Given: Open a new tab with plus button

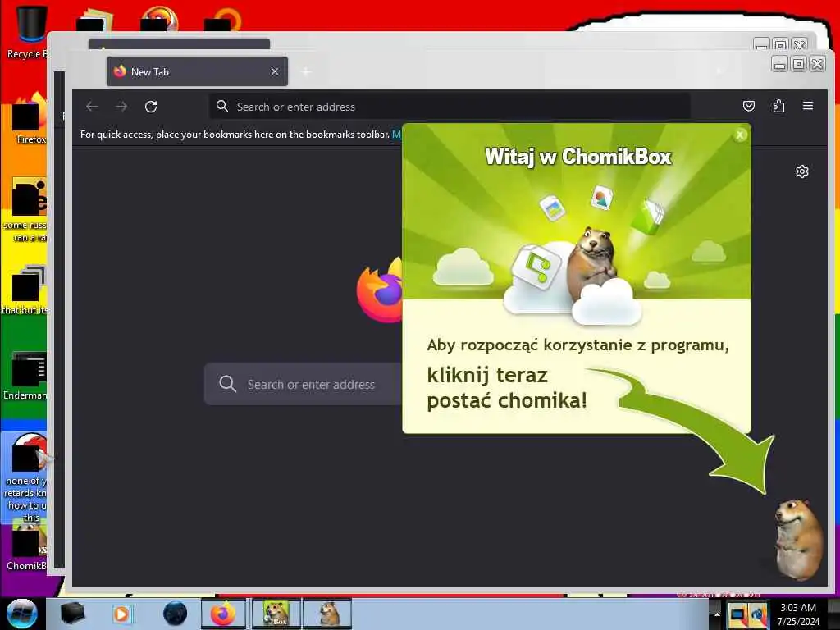Looking at the screenshot, I should 307,71.
